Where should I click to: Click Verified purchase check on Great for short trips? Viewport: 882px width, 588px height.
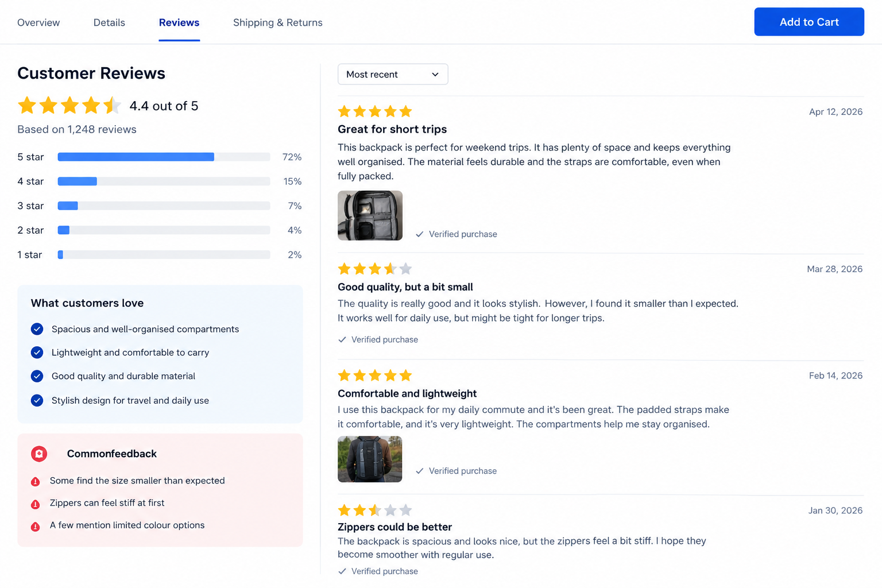pyautogui.click(x=420, y=234)
